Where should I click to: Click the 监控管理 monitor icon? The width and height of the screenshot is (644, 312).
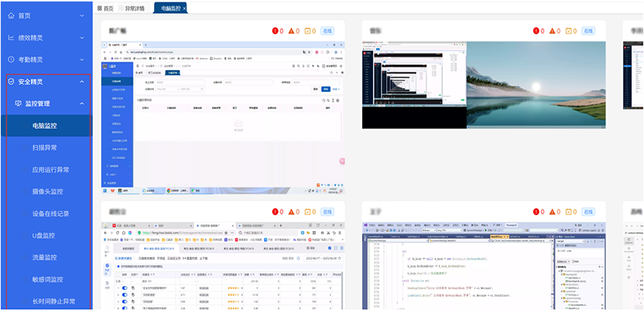click(18, 104)
